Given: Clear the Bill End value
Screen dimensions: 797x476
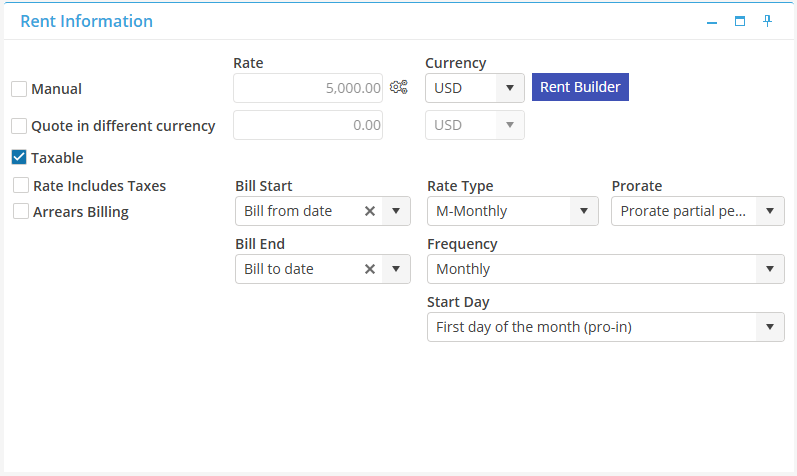Looking at the screenshot, I should tap(369, 269).
